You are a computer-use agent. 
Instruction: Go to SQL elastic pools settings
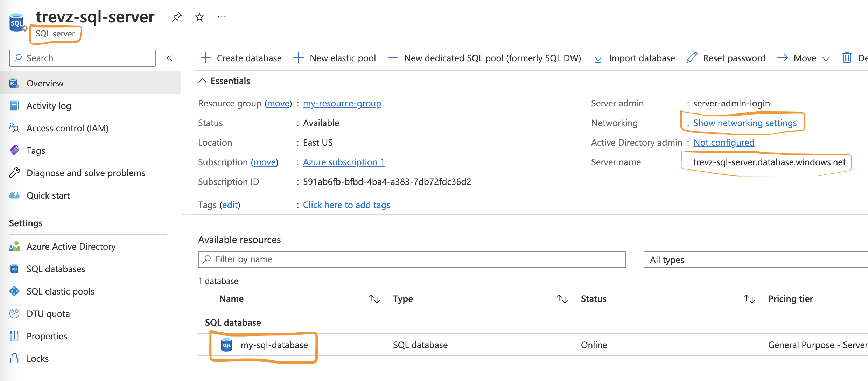[x=61, y=291]
